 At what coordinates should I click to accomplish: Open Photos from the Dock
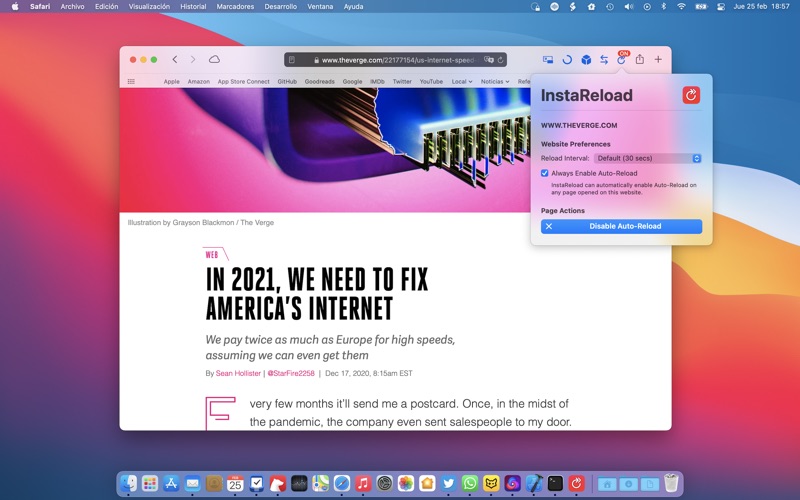click(406, 483)
